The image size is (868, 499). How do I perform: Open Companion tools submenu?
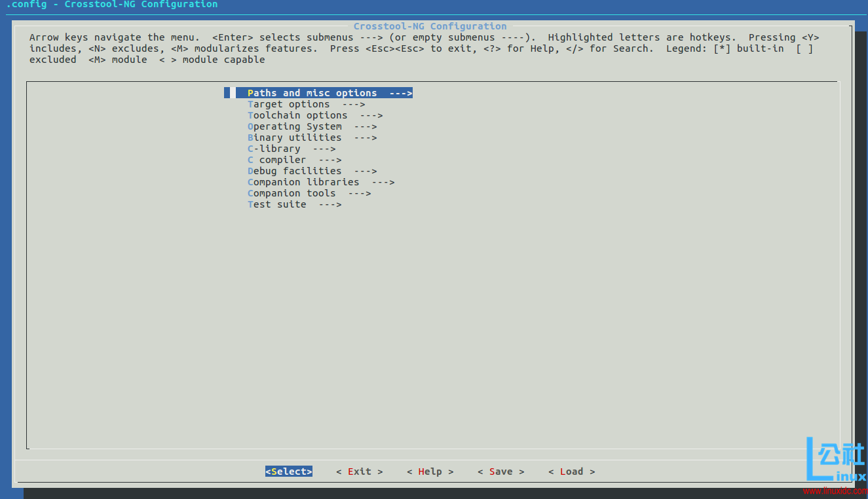coord(309,193)
